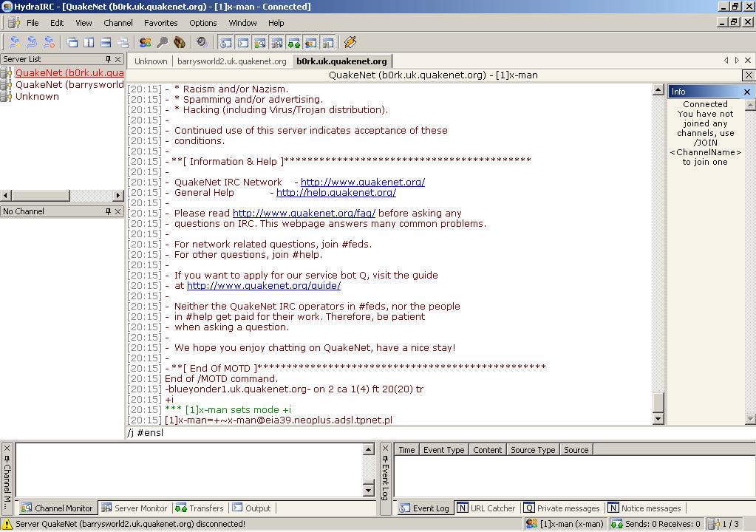Click the HydraIRC icon left of File menu
This screenshot has height=532, width=756.
point(14,23)
